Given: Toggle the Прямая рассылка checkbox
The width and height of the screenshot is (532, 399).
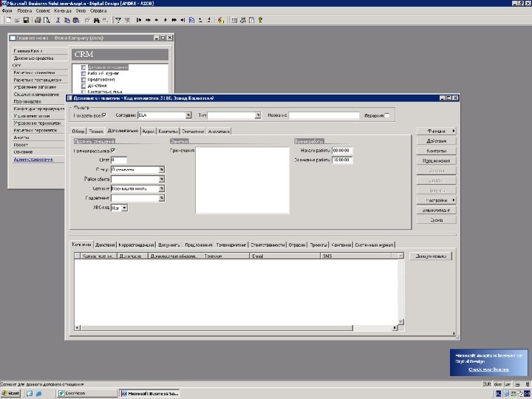Looking at the screenshot, I should 113,150.
